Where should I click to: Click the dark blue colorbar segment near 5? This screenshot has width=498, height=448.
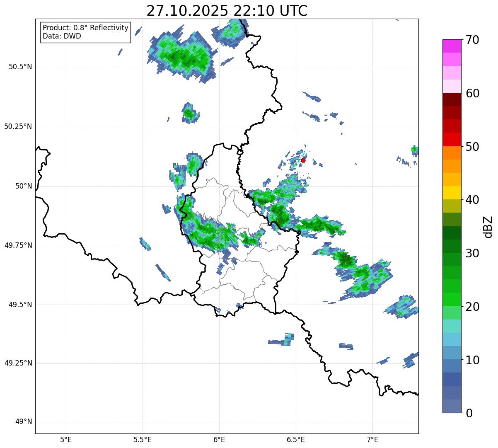(452, 380)
